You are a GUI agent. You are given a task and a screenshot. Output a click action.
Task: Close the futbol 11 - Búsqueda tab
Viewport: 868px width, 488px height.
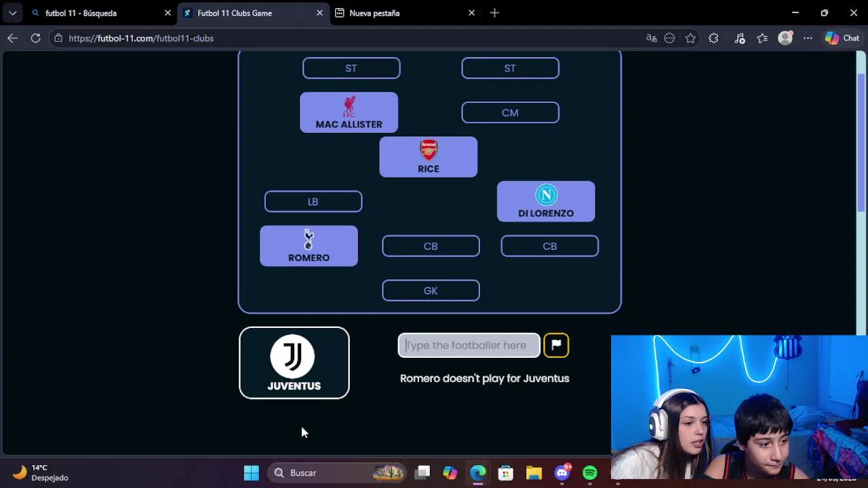click(x=167, y=13)
